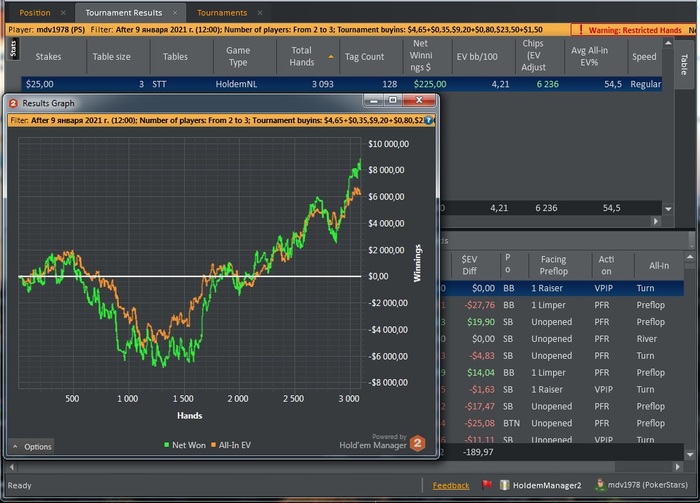Switch to the Position tab
700x503 pixels.
34,13
